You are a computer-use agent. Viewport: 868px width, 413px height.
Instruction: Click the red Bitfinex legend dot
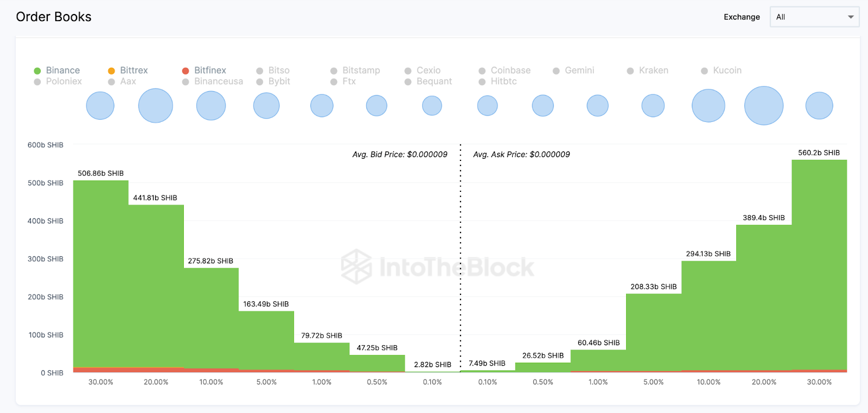(186, 71)
